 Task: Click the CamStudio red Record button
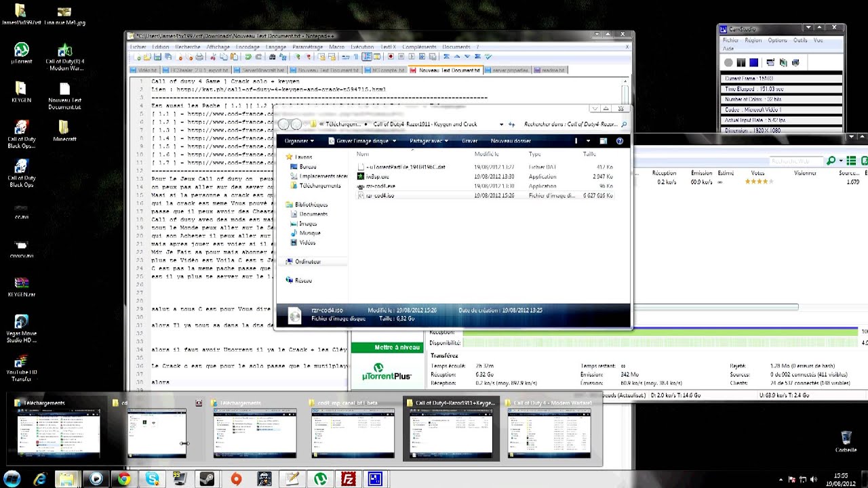tap(728, 62)
